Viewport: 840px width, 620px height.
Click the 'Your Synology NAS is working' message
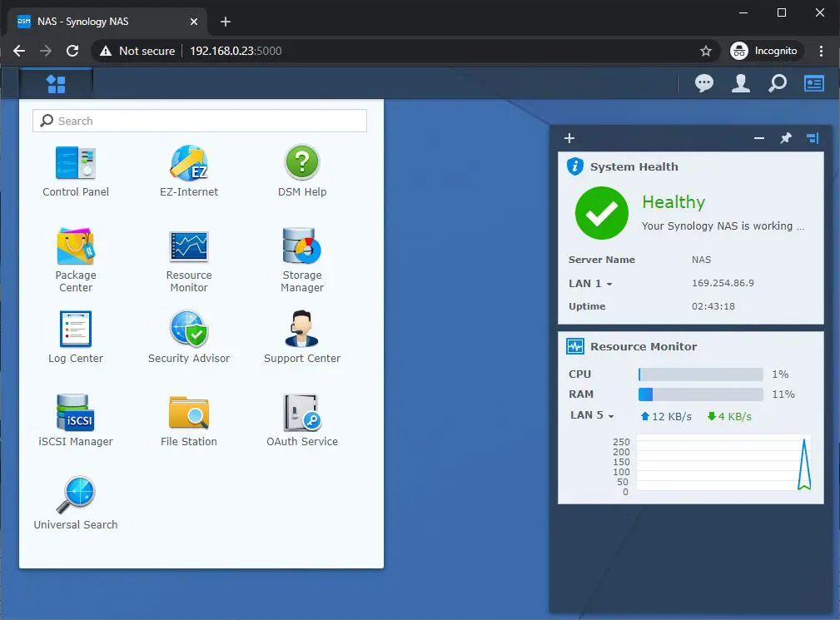[x=723, y=226]
